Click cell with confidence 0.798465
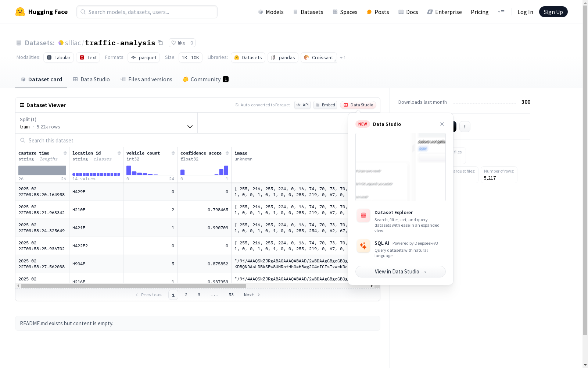588x368 pixels. 204,210
